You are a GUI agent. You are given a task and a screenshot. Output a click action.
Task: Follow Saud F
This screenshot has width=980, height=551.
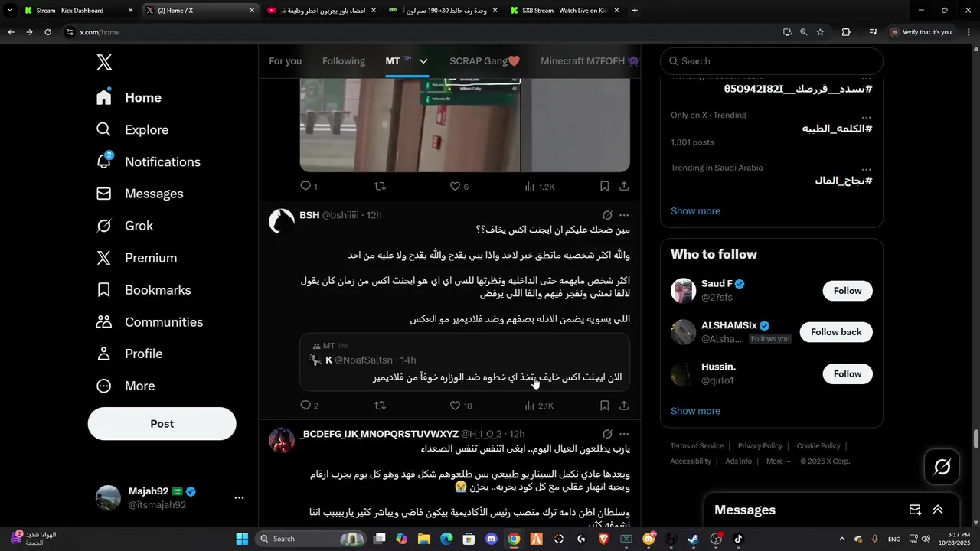tap(848, 291)
